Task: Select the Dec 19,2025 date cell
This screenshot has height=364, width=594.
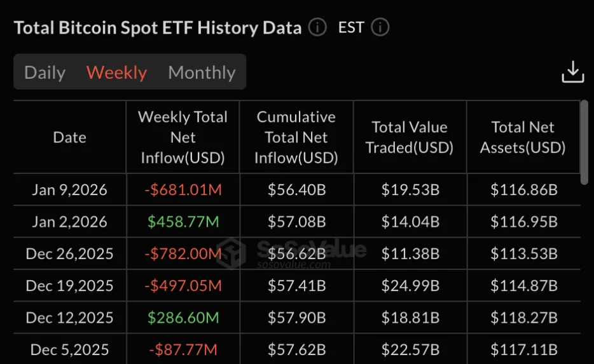Action: 70,286
